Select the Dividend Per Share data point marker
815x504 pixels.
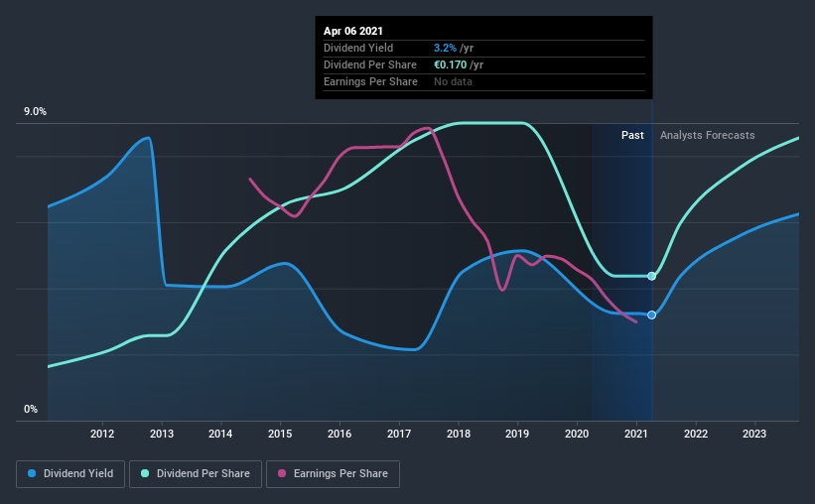(x=651, y=276)
